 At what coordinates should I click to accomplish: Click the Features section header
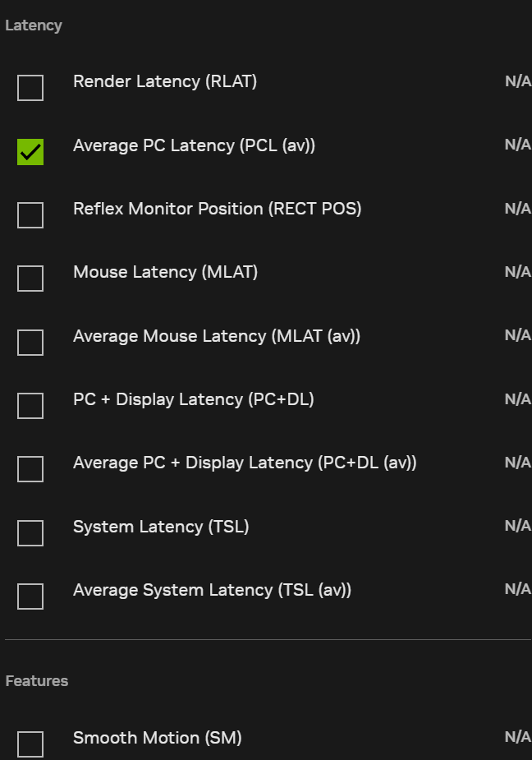tap(37, 681)
